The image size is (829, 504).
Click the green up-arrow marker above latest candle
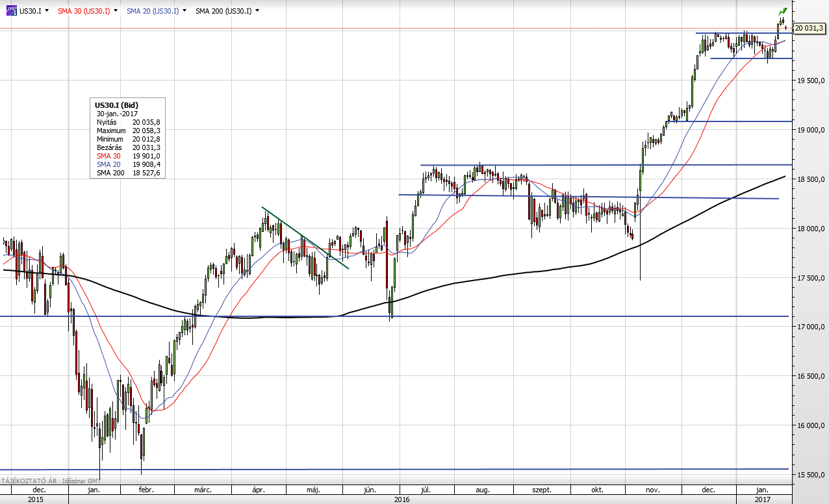(783, 12)
